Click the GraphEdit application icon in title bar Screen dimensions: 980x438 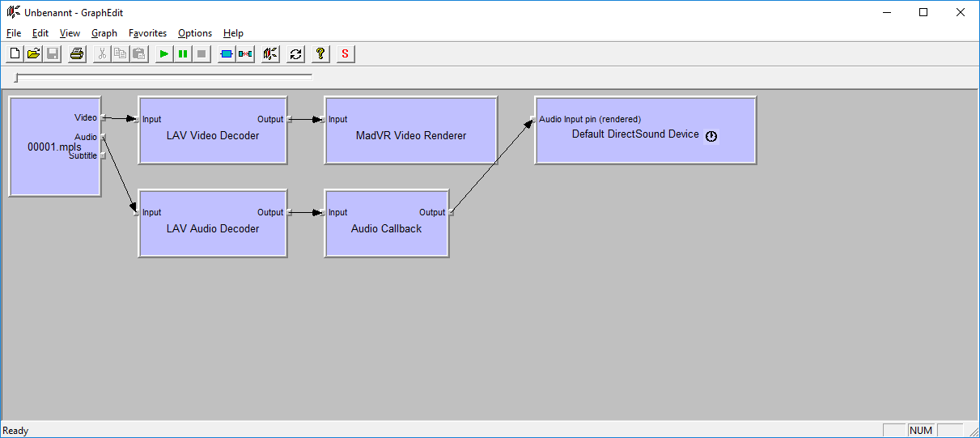(x=13, y=12)
